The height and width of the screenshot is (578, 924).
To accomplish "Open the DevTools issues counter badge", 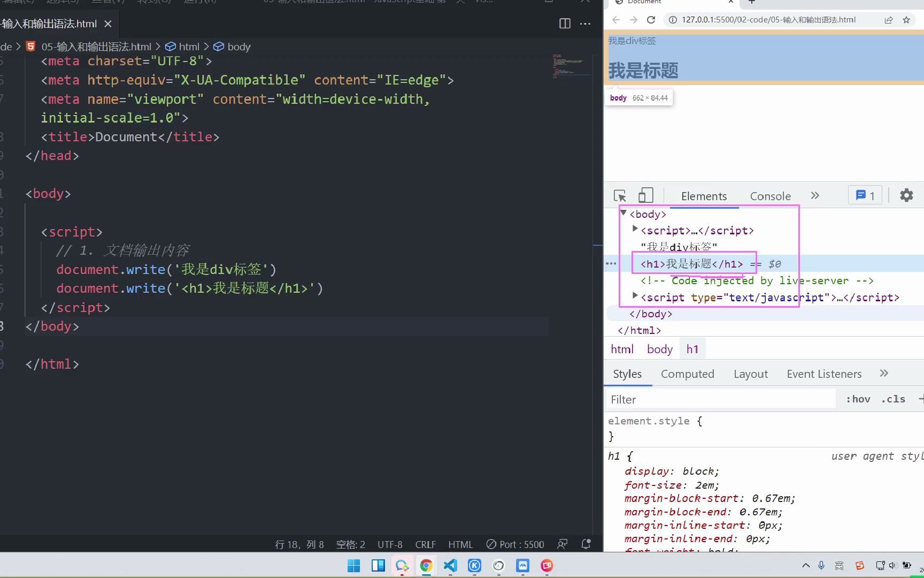I will click(x=865, y=195).
